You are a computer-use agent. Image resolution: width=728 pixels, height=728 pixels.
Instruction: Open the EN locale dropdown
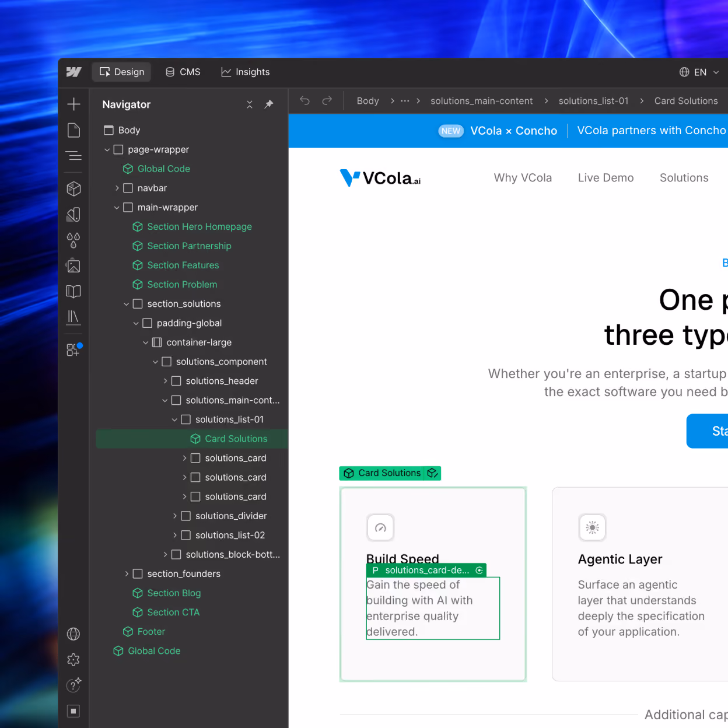(x=699, y=72)
